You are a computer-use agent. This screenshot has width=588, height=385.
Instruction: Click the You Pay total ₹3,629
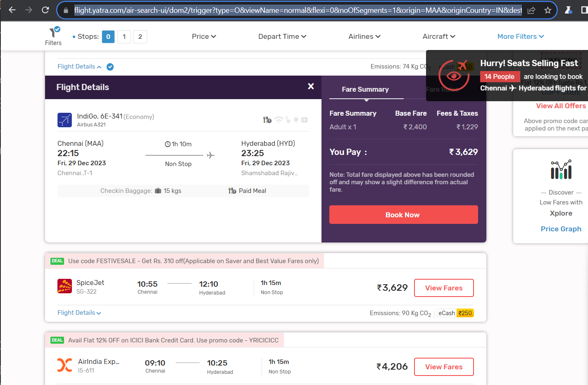(x=464, y=152)
